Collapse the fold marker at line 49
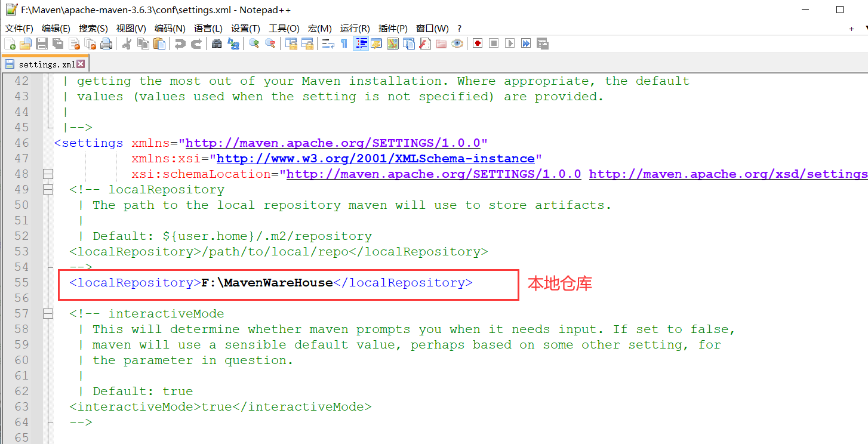 pos(48,189)
